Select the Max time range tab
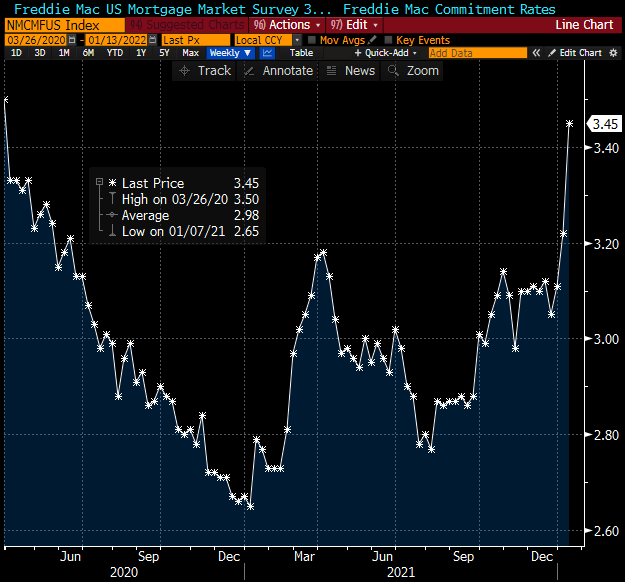 coord(191,53)
